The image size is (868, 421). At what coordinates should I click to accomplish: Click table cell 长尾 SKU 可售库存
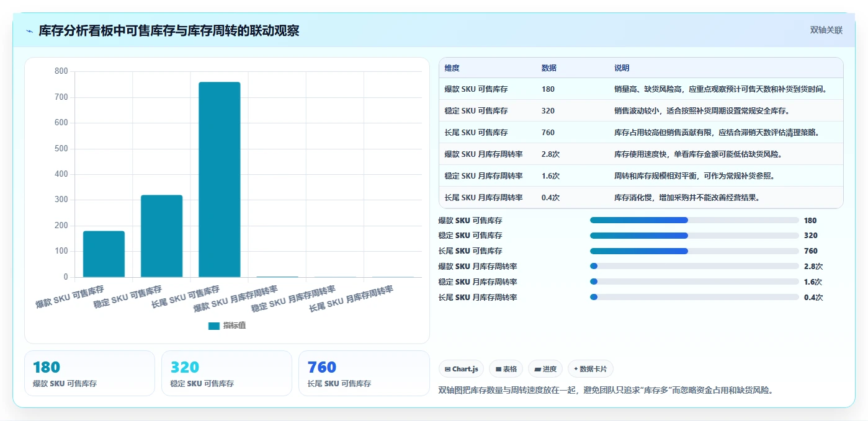[x=476, y=133]
